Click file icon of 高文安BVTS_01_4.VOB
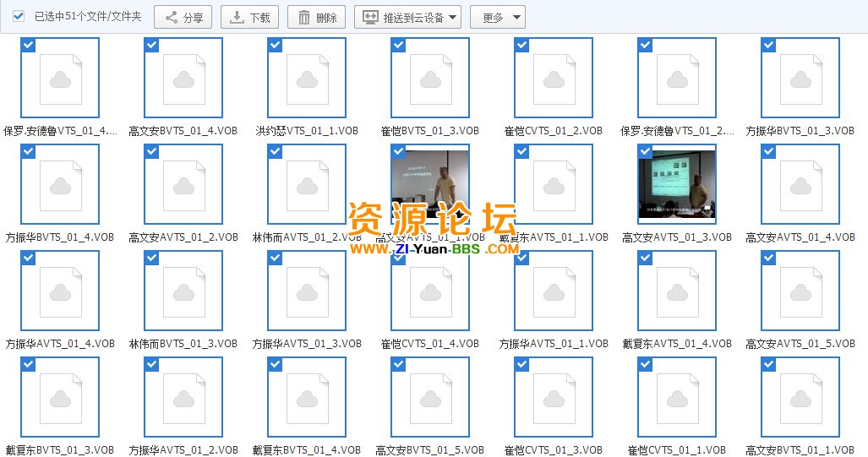This screenshot has height=457, width=868. [183, 78]
